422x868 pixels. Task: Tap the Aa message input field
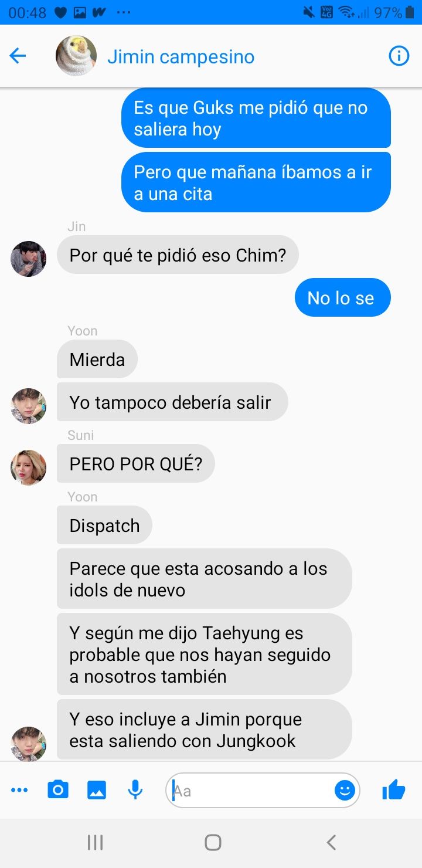pyautogui.click(x=263, y=791)
